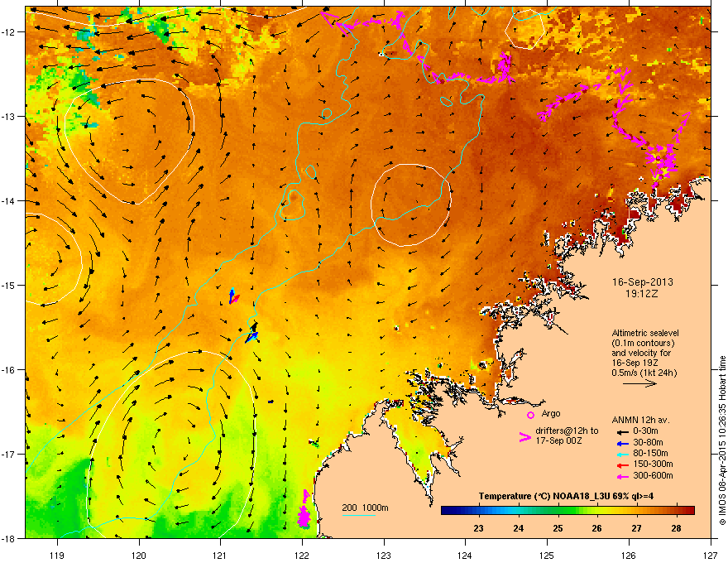Click the -18 latitude axis label

point(8,538)
